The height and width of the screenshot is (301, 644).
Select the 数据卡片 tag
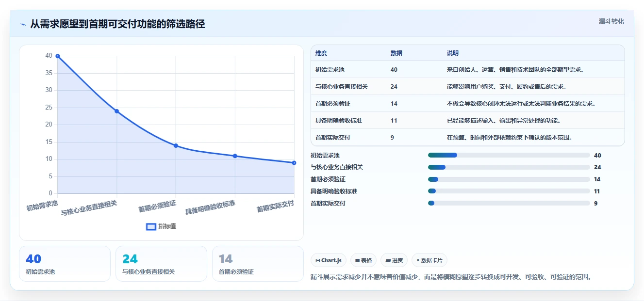point(429,260)
